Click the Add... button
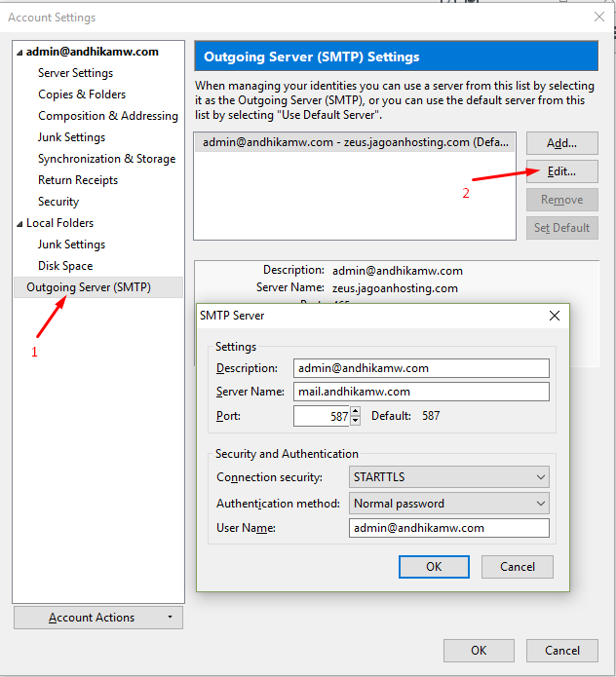 562,143
